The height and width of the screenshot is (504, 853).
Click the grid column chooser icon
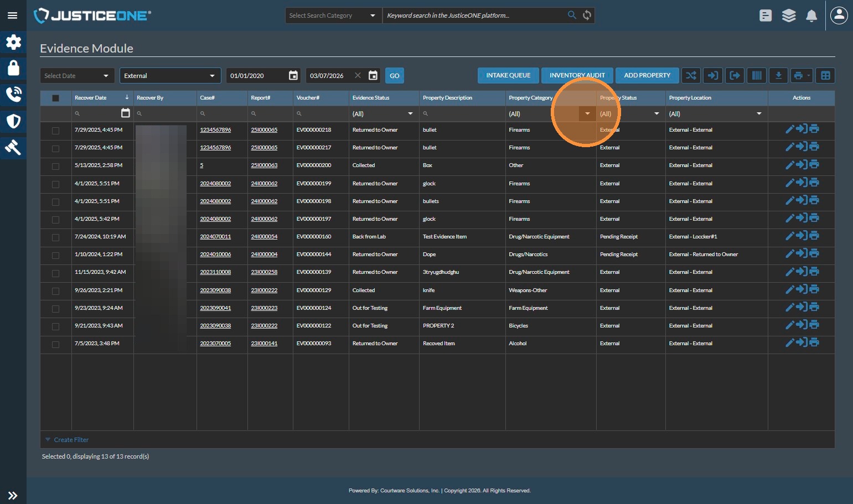click(x=825, y=76)
